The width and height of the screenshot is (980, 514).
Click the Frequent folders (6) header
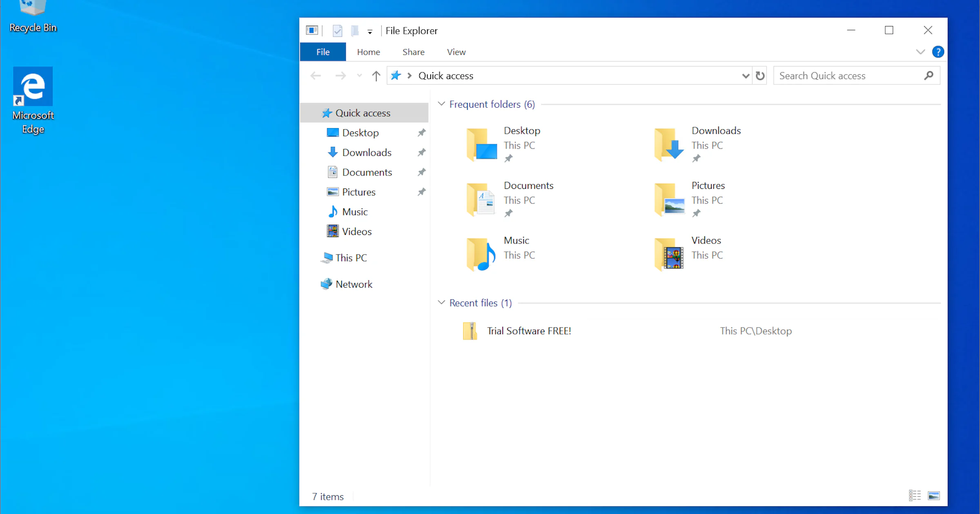[492, 104]
